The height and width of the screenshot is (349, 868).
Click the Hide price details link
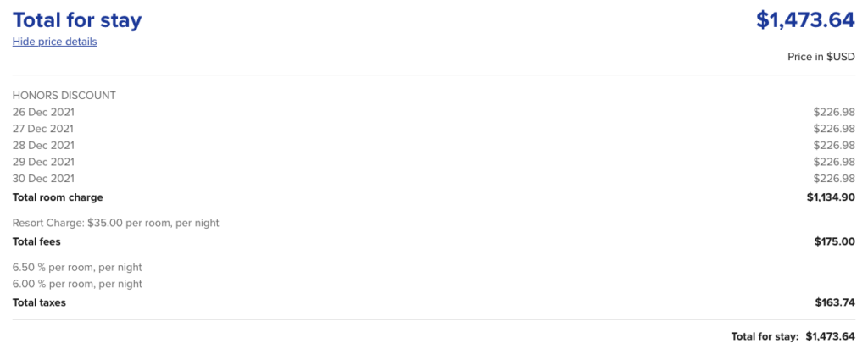(x=55, y=42)
